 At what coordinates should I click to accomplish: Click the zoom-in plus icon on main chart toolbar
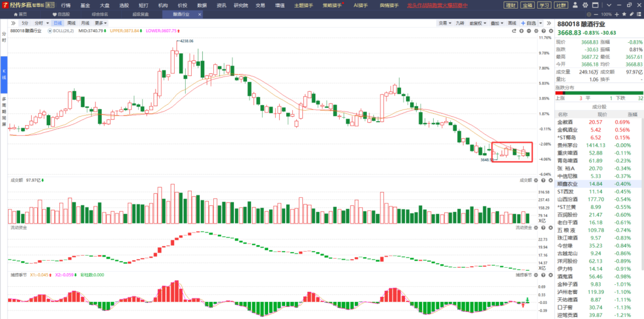click(521, 31)
